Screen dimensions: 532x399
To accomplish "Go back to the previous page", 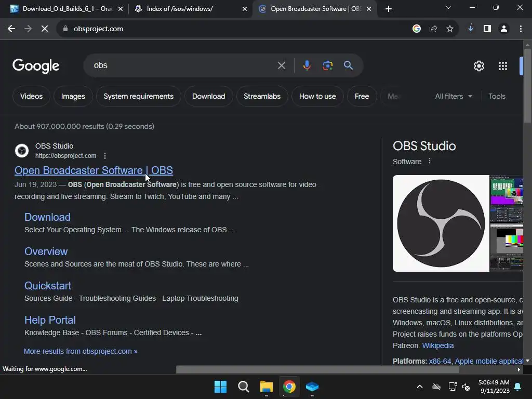I will pyautogui.click(x=11, y=29).
